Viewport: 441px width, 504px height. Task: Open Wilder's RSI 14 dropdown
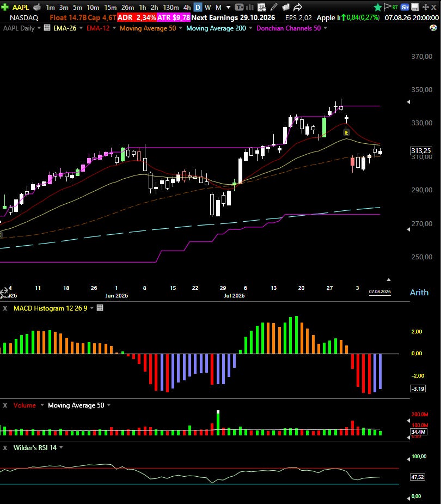click(61, 447)
